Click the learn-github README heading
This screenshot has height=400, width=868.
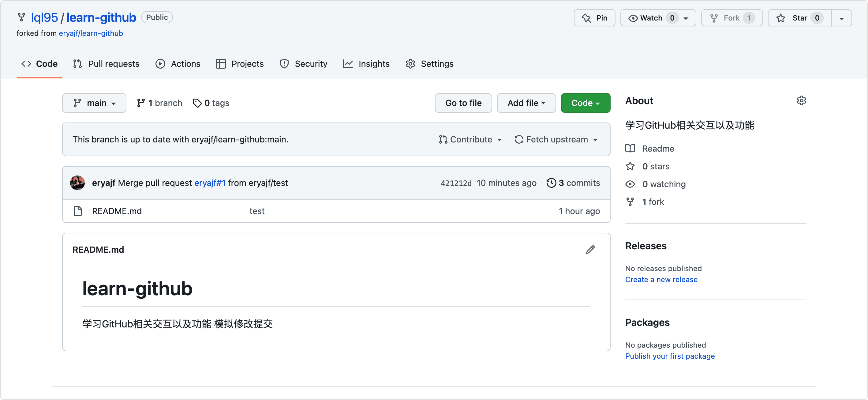point(137,289)
